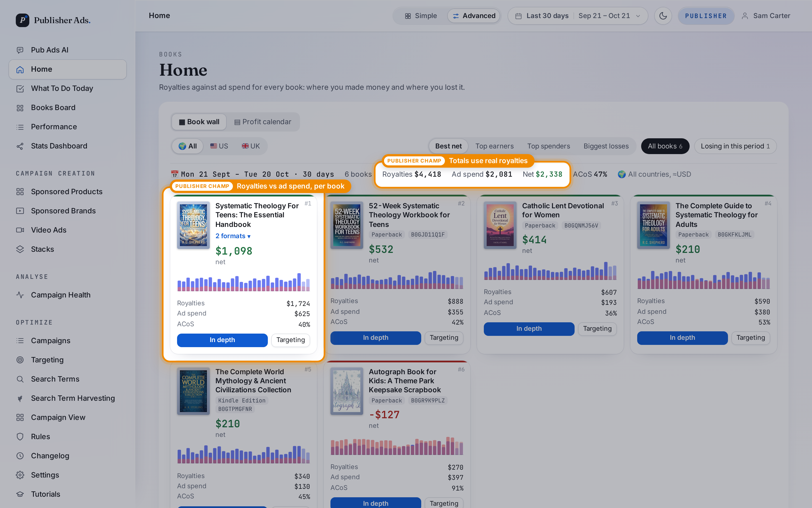Viewport: 812px width, 508px height.
Task: Open Campaign Health pulse icon
Action: point(20,295)
